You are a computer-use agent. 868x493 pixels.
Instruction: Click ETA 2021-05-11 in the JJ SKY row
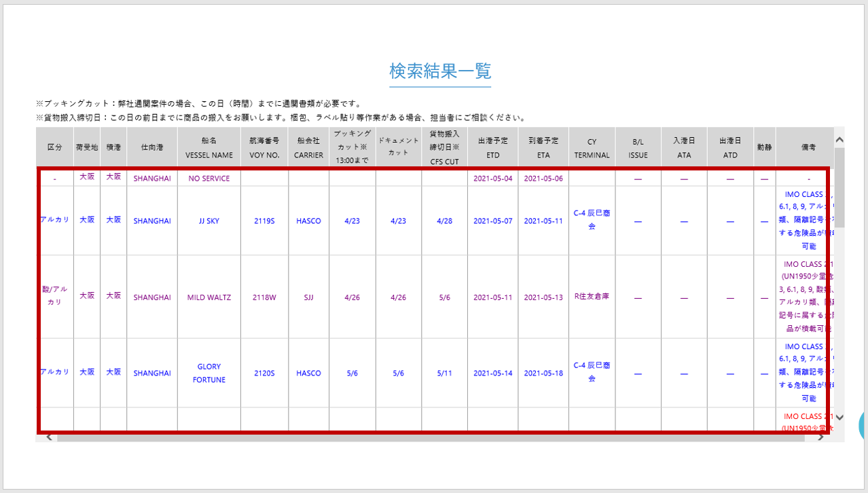pyautogui.click(x=543, y=221)
